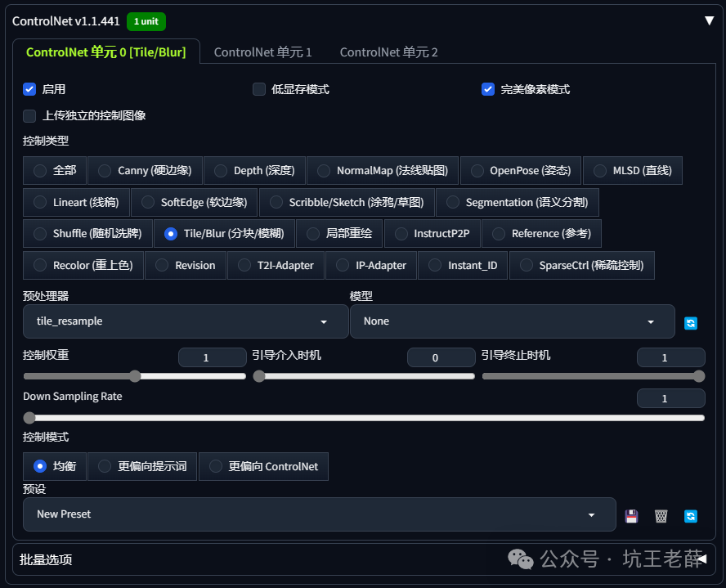The height and width of the screenshot is (588, 726).
Task: Expand the 批量选项 section arrow
Action: coord(702,559)
